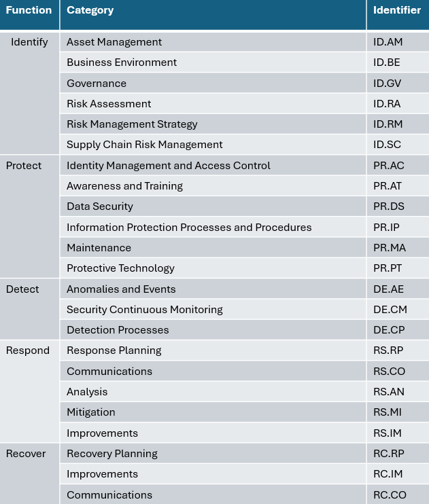The height and width of the screenshot is (504, 429).
Task: Select the Protective Technology category cell
Action: [213, 268]
